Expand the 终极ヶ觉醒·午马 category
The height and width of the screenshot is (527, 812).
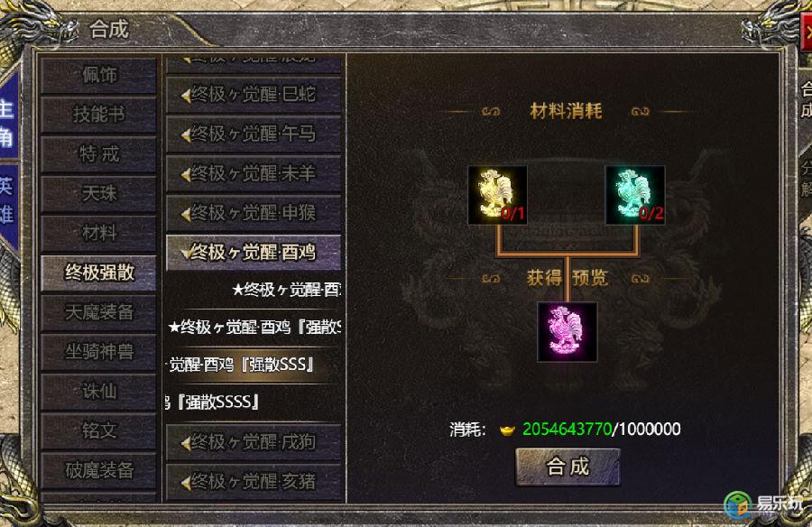click(254, 134)
